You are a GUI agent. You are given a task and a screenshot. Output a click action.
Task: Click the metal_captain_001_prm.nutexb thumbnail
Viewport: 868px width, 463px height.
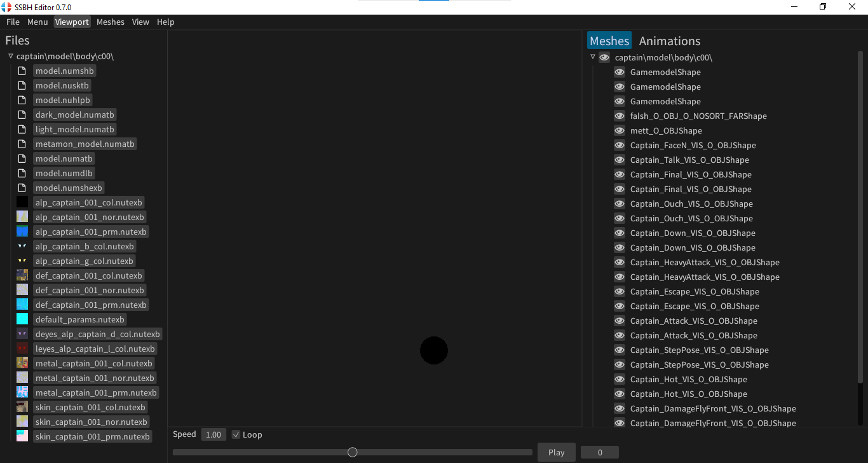coord(22,392)
